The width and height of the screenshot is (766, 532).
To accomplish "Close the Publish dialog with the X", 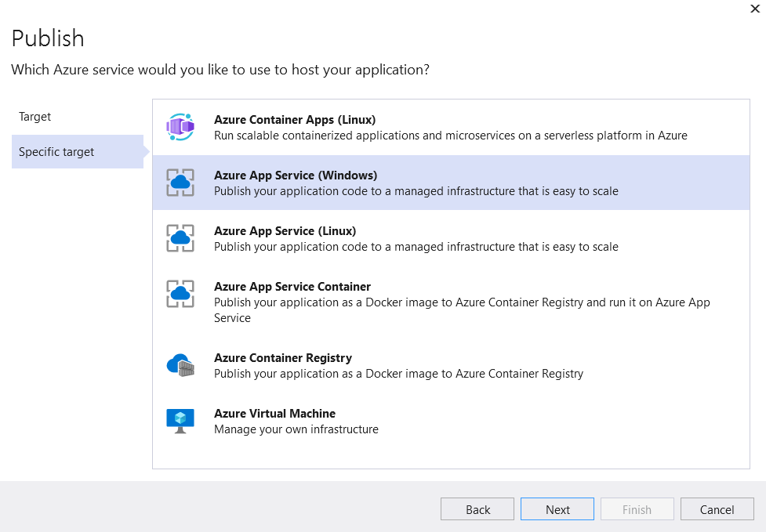I will (755, 9).
